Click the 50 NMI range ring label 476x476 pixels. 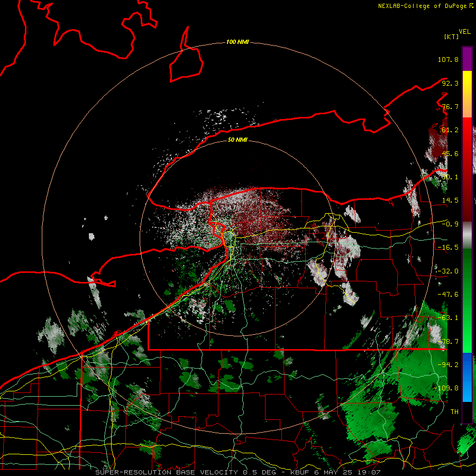pyautogui.click(x=237, y=140)
